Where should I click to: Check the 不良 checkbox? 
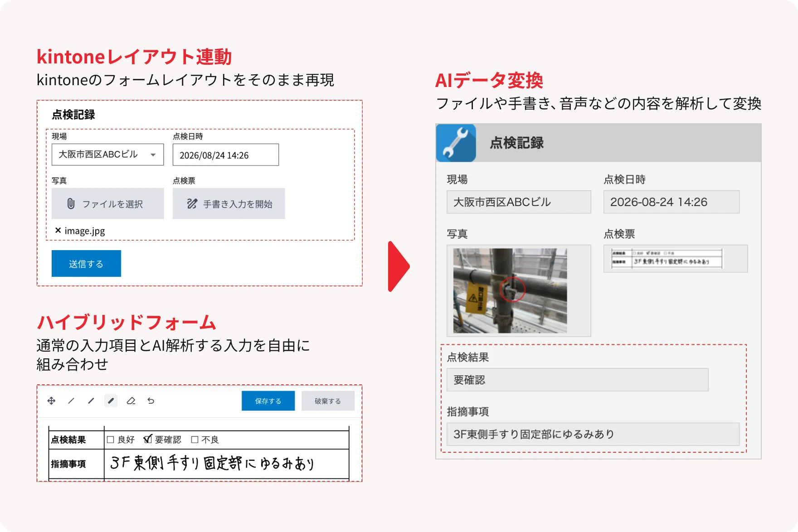click(x=195, y=440)
